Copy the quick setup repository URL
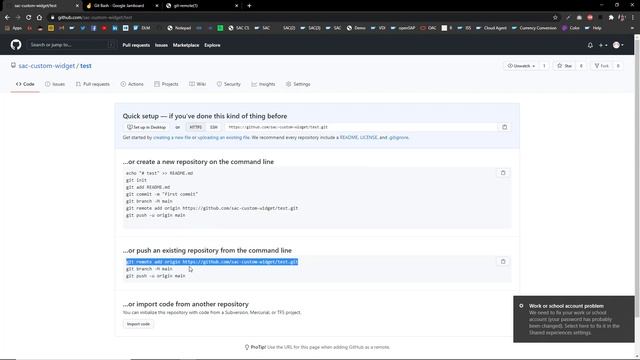Screen dimensions: 640x360 click(504, 127)
